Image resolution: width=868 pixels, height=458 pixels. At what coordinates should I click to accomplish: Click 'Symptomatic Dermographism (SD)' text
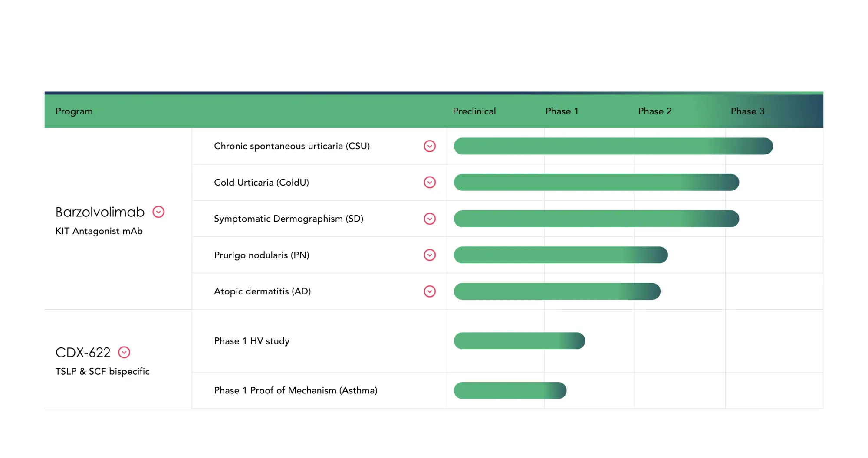click(289, 219)
